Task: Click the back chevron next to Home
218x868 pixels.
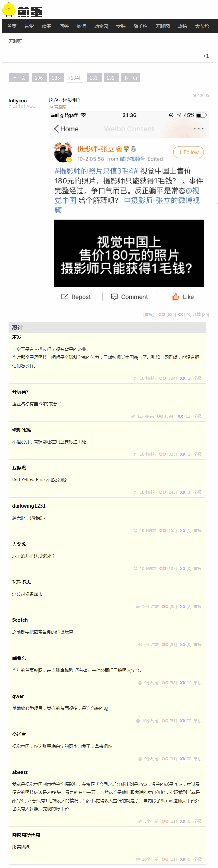Action: pos(57,129)
